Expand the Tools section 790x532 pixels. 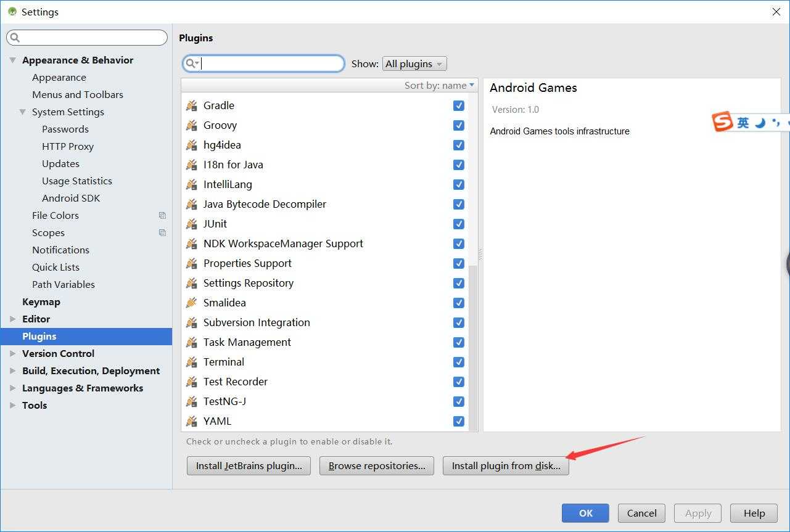click(x=13, y=405)
